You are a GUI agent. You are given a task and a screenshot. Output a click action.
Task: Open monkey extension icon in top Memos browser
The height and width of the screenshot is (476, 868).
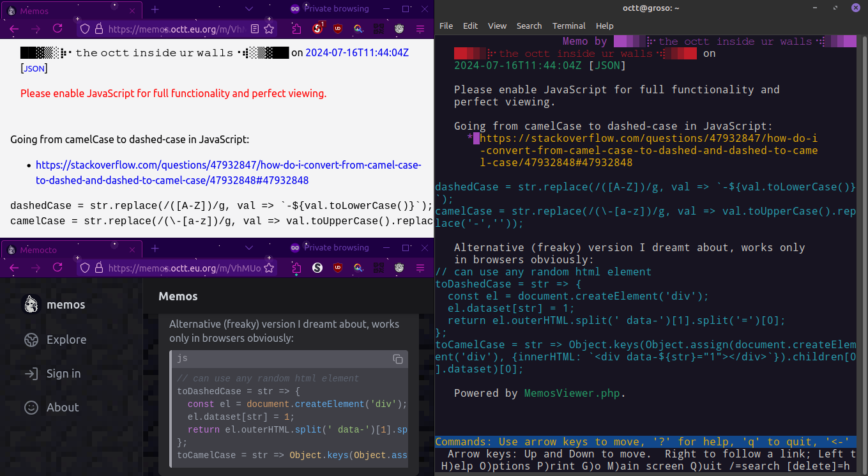[x=399, y=29]
